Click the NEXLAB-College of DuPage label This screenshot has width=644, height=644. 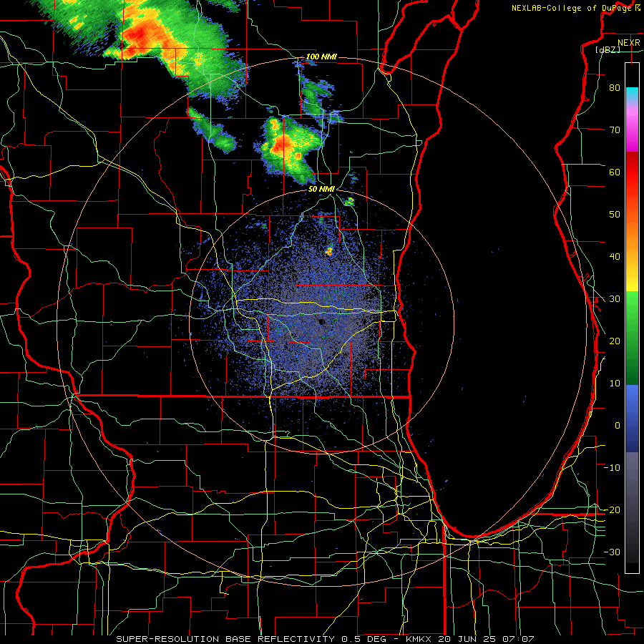[x=575, y=8]
